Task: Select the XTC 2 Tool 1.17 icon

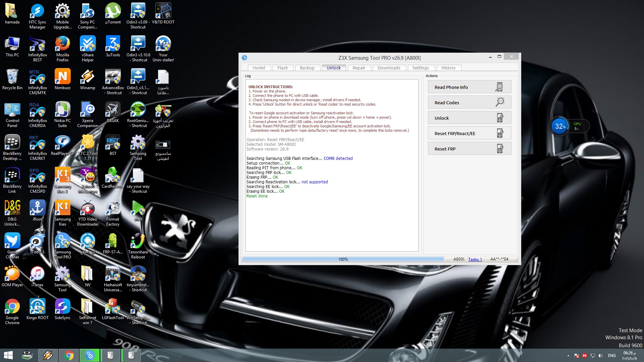Action: click(88, 148)
